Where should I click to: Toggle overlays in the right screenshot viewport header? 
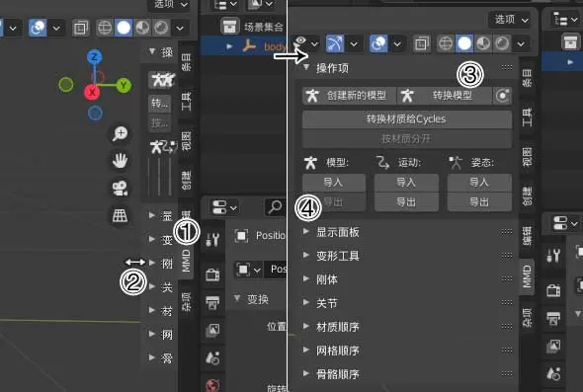378,43
